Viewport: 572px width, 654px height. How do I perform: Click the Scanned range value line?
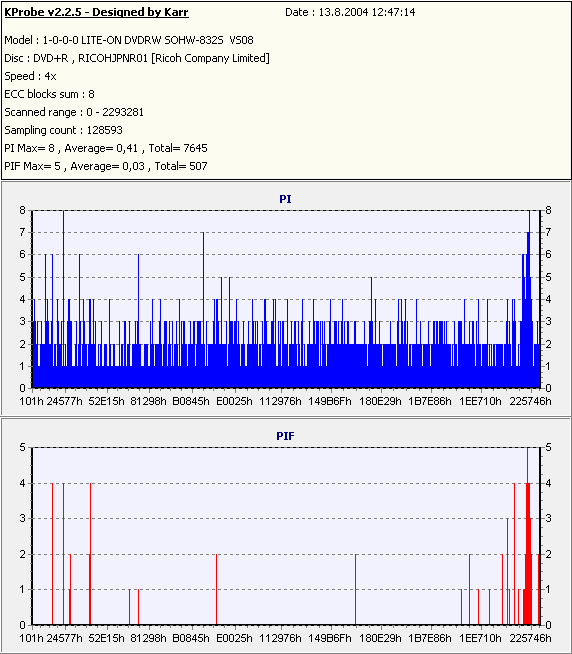point(74,112)
